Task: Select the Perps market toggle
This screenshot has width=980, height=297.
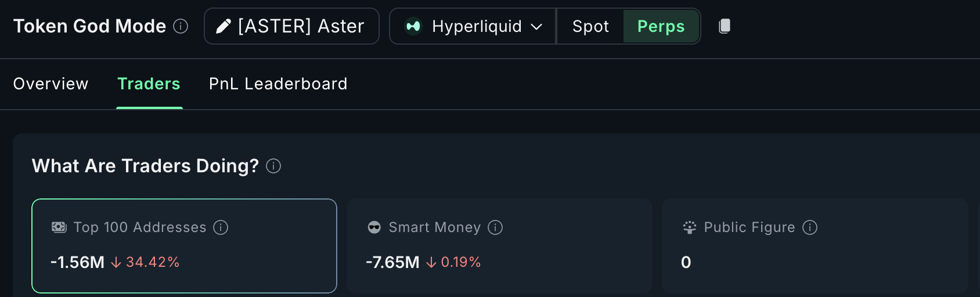Action: pos(661,26)
